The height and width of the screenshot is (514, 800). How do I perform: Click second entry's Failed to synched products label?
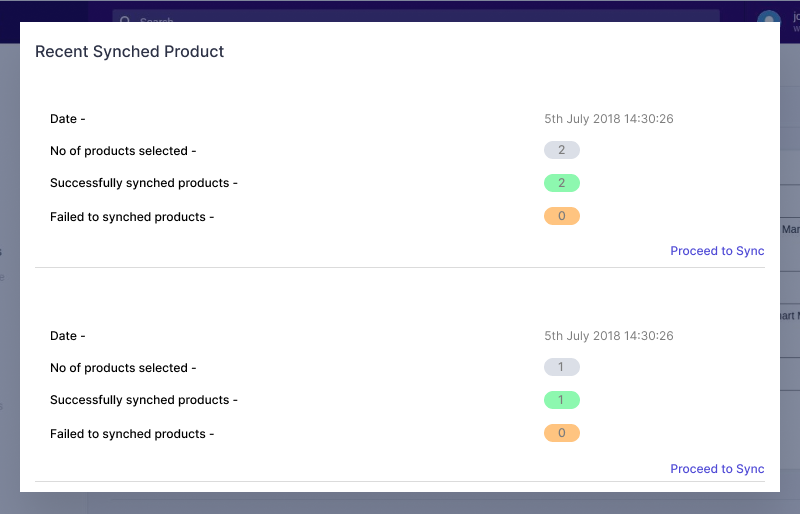tap(132, 434)
